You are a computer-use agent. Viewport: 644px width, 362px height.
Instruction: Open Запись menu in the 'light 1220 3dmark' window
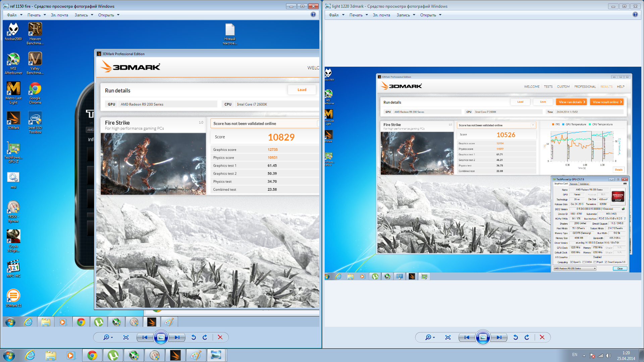406,15
